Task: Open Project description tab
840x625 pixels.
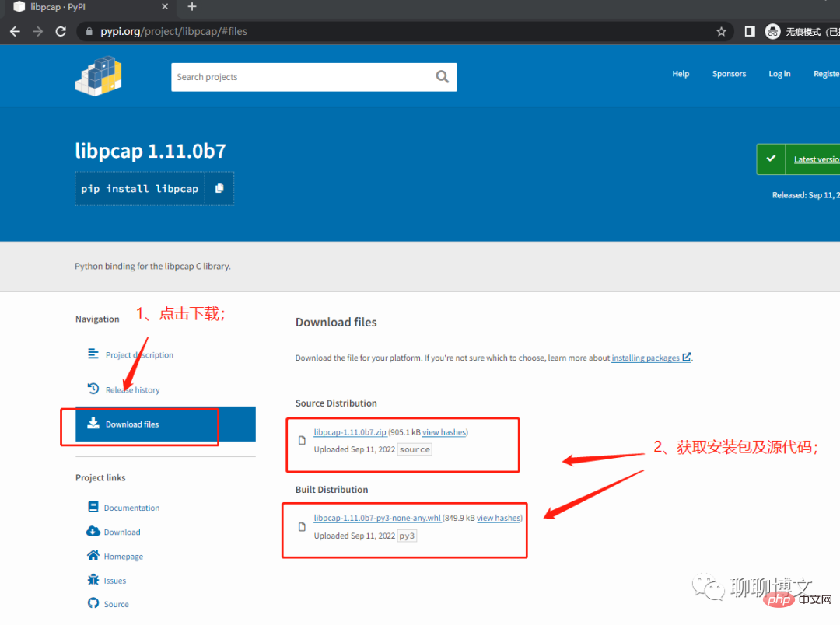Action: (139, 355)
